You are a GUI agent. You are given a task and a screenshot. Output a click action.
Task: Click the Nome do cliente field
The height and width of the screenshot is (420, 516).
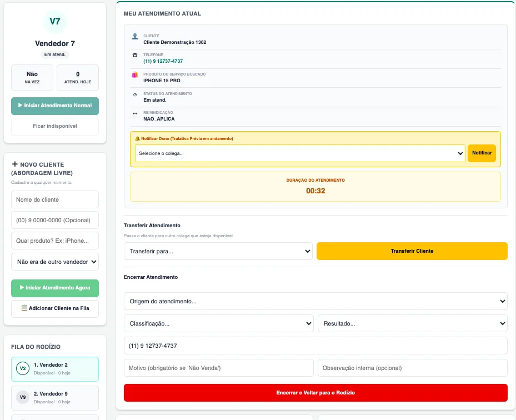pyautogui.click(x=55, y=199)
